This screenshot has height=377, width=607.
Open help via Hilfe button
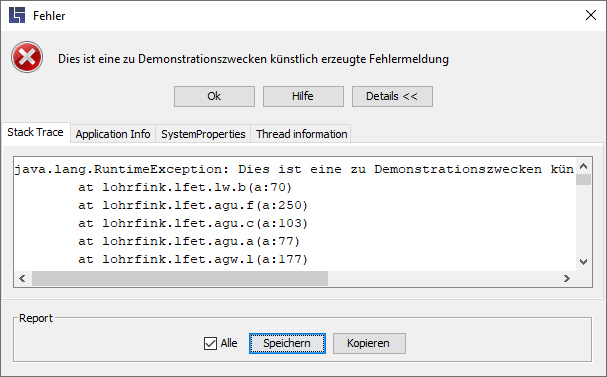(x=303, y=96)
